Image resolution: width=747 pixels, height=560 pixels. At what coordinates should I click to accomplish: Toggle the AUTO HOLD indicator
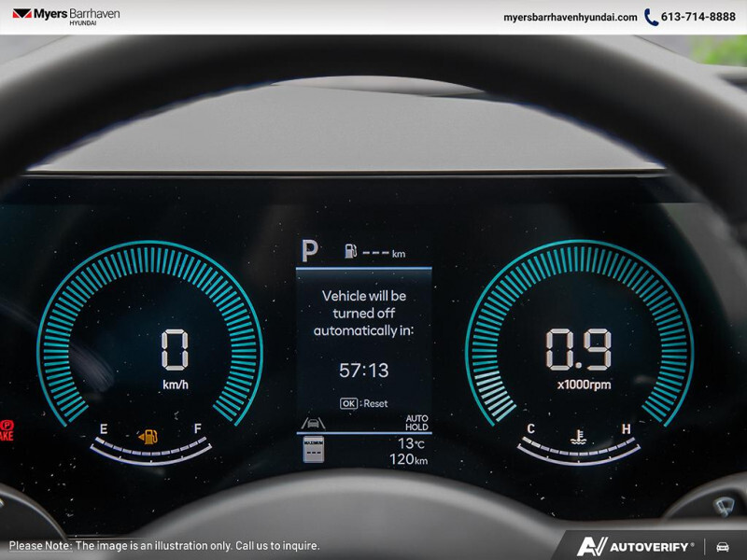click(x=416, y=423)
